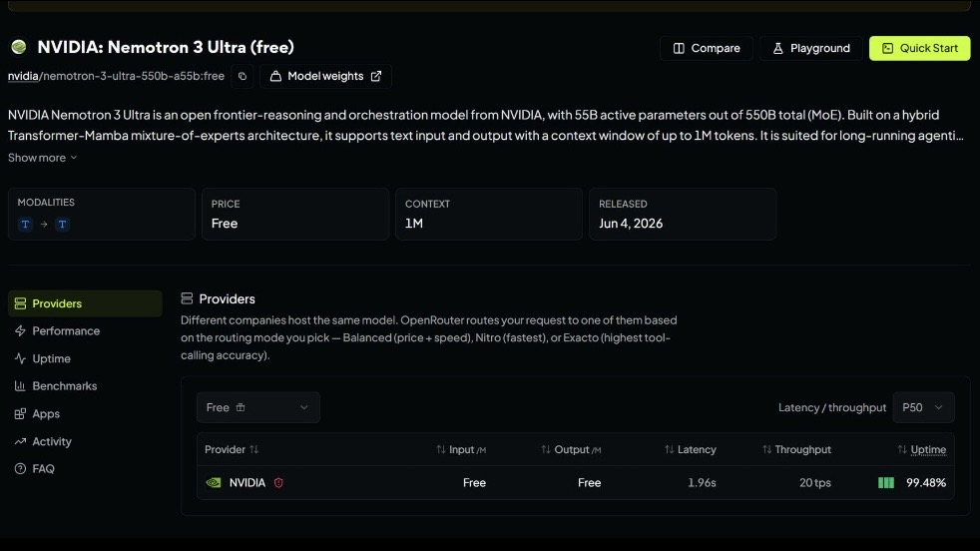Click the Providers heading icon
Image resolution: width=980 pixels, height=551 pixels.
pos(187,298)
